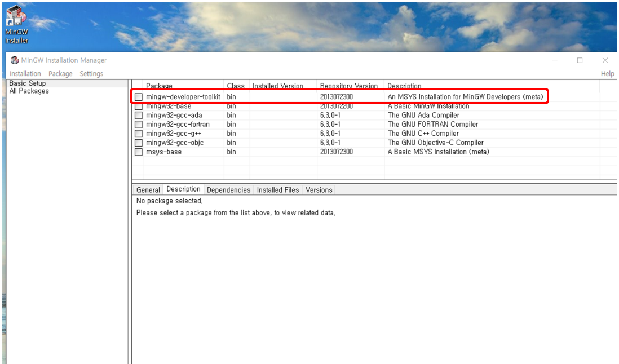The width and height of the screenshot is (619, 364).
Task: Click the bin class of mingw32-gcc-g++
Action: pyautogui.click(x=231, y=134)
